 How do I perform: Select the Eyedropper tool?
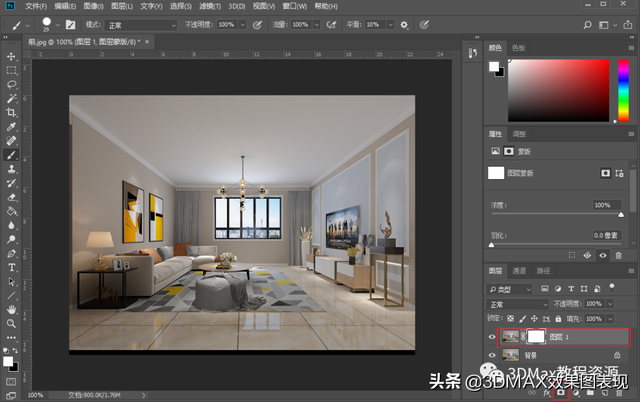point(11,127)
